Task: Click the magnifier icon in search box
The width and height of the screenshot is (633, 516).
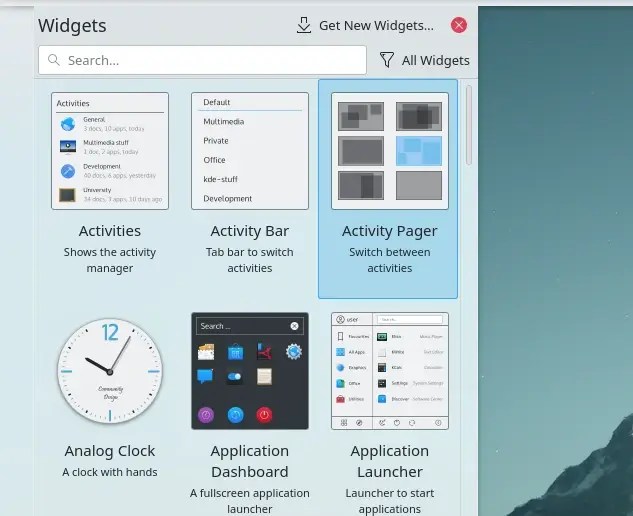Action: coord(54,60)
